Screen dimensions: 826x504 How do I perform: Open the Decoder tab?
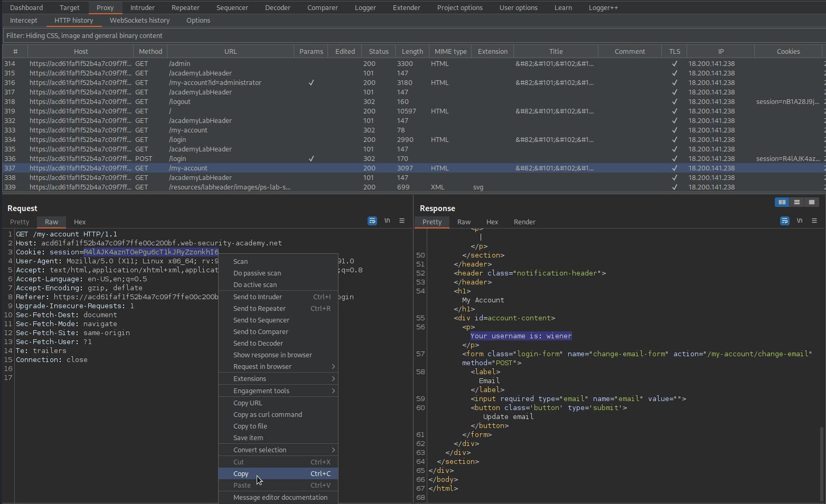(x=278, y=7)
